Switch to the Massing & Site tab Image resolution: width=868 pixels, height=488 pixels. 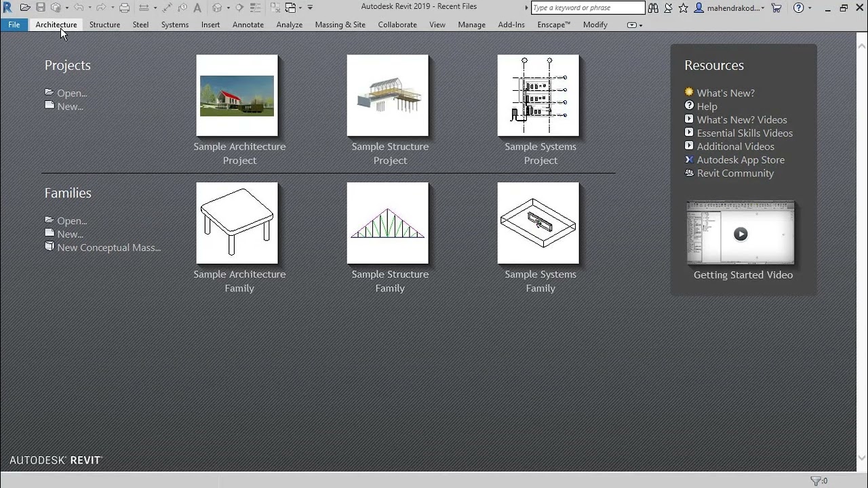point(340,24)
